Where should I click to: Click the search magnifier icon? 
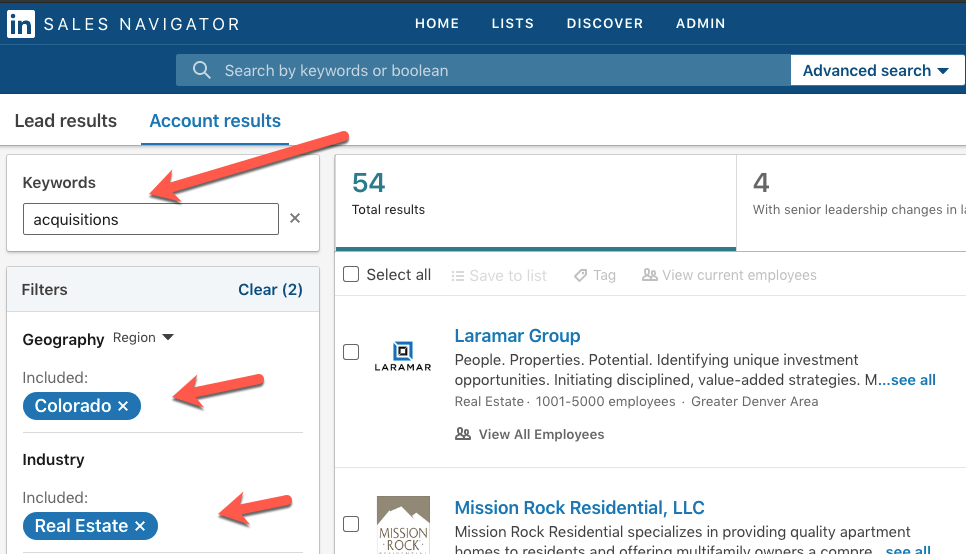(x=201, y=70)
